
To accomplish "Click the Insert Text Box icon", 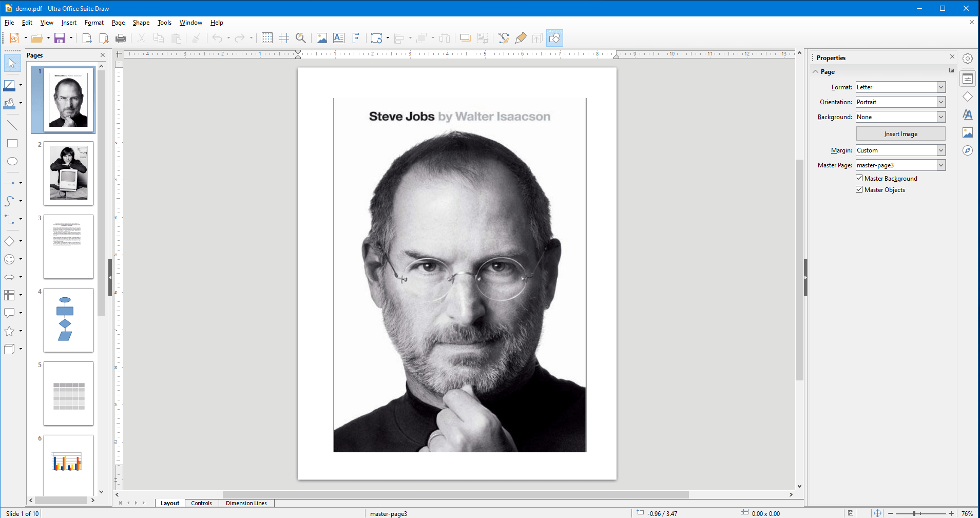I will point(339,38).
